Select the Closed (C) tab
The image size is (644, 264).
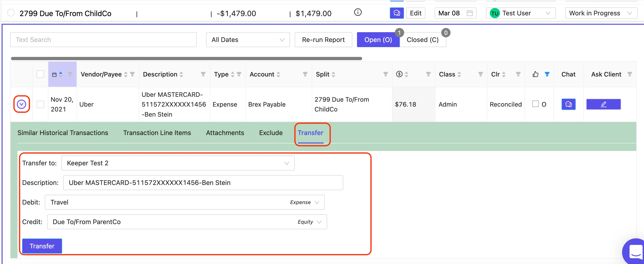(x=423, y=40)
